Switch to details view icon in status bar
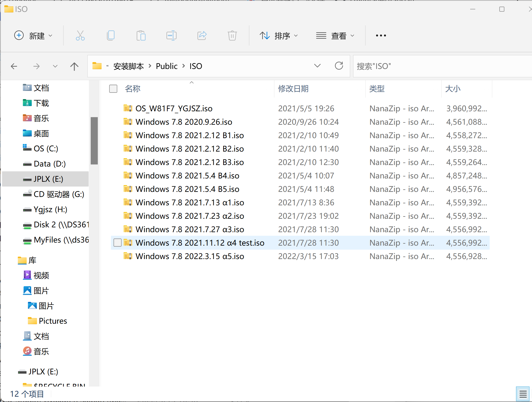This screenshot has width=532, height=402. (523, 394)
